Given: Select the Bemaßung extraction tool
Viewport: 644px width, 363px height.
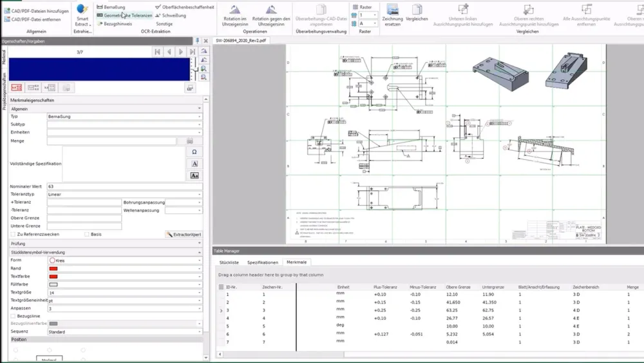Looking at the screenshot, I should 111,7.
